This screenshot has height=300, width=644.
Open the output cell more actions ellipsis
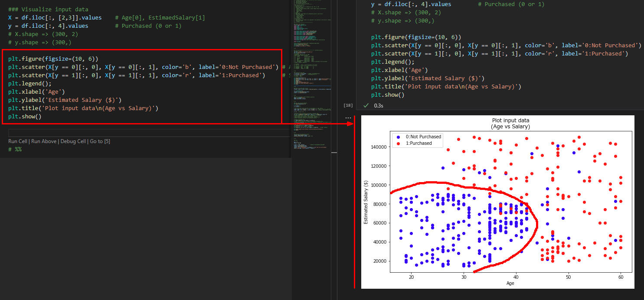[x=348, y=117]
